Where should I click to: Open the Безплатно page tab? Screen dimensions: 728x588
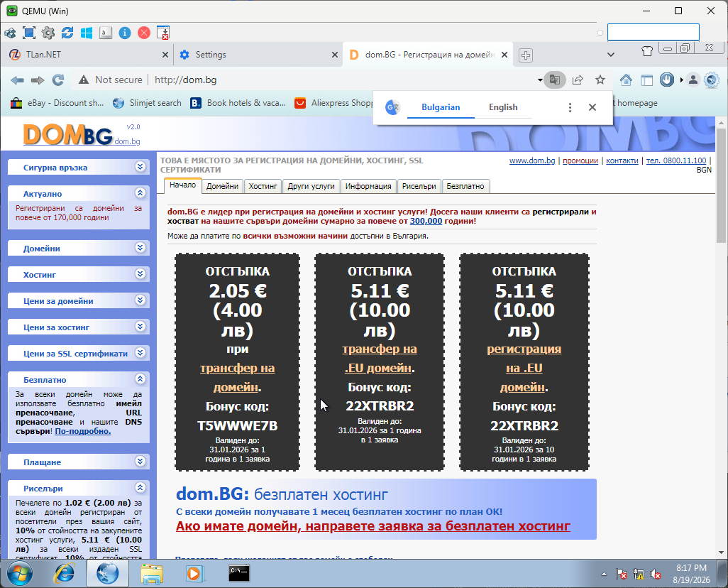click(x=465, y=186)
